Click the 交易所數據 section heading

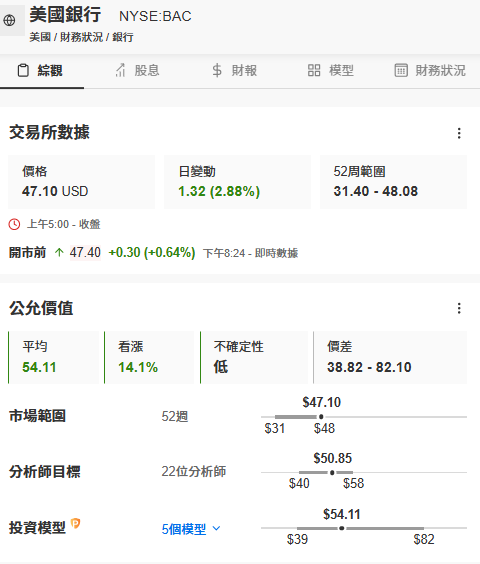tap(49, 132)
